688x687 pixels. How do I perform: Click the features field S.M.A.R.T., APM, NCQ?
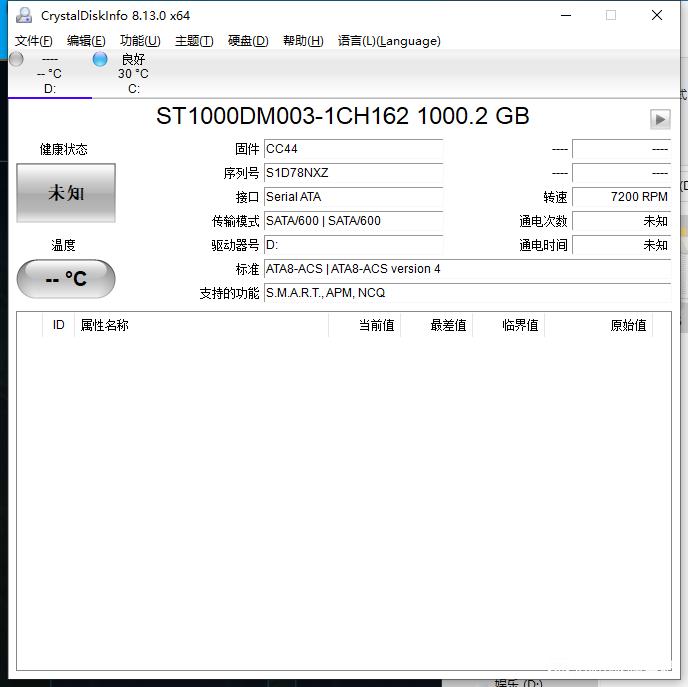[x=468, y=293]
